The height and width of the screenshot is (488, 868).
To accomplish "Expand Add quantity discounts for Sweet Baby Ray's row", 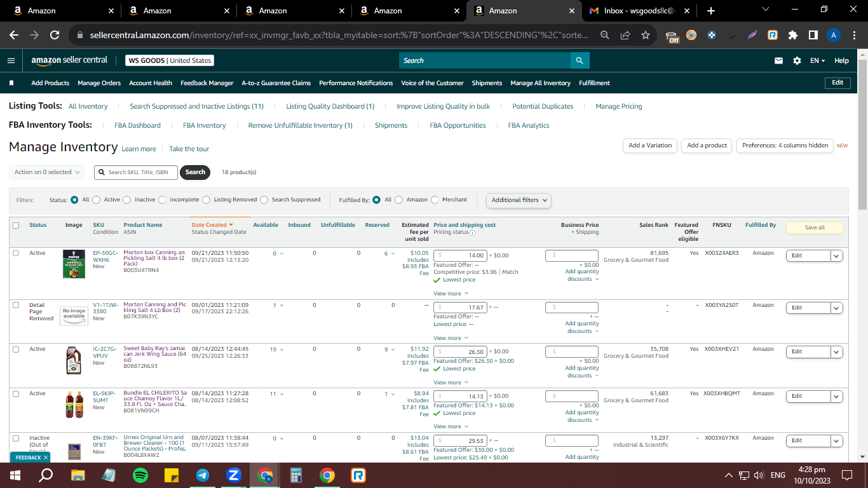I will (x=582, y=372).
